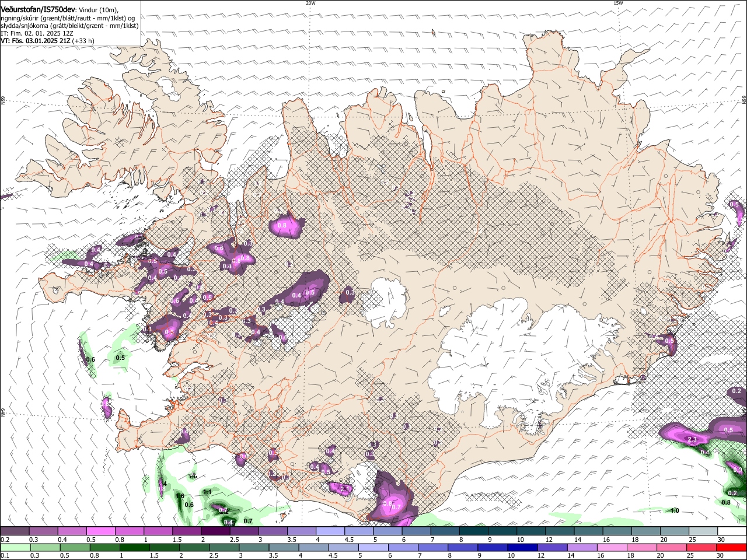Click the '0.2' label under upper legend row

click(x=4, y=540)
